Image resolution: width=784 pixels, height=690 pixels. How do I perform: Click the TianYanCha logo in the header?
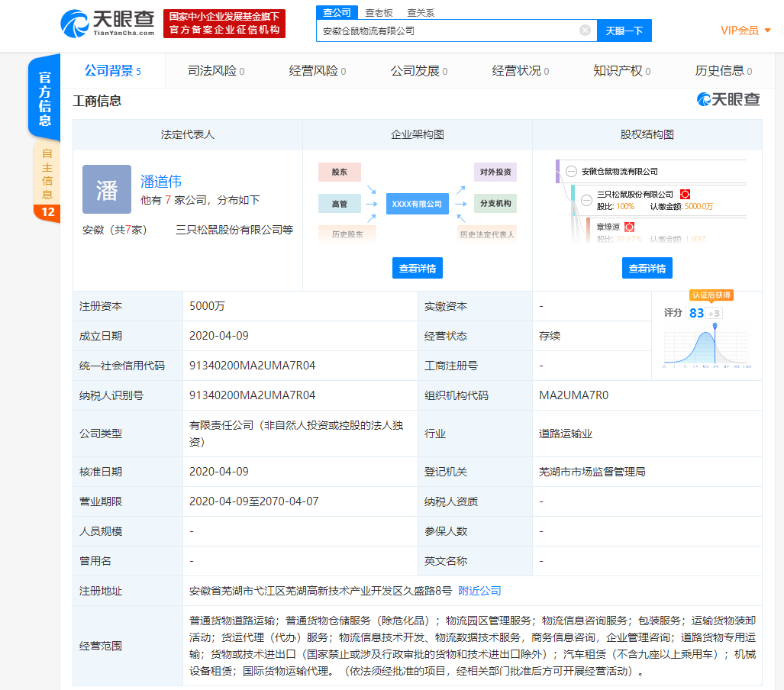point(108,24)
